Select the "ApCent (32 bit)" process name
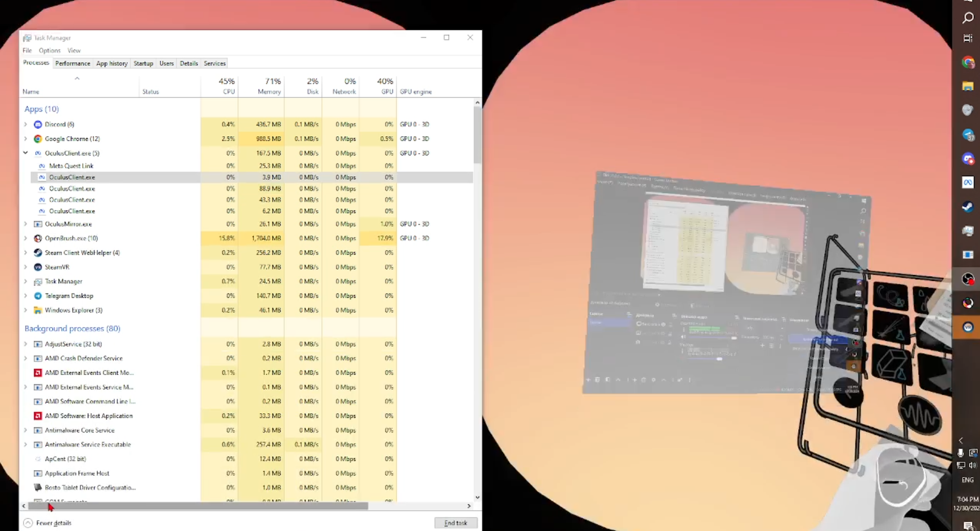This screenshot has height=531, width=980. click(x=65, y=459)
